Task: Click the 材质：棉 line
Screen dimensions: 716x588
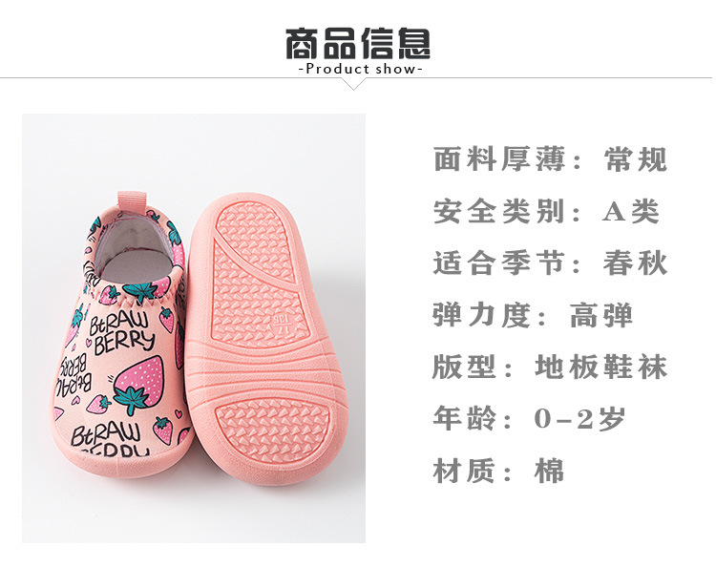Action: (x=499, y=471)
